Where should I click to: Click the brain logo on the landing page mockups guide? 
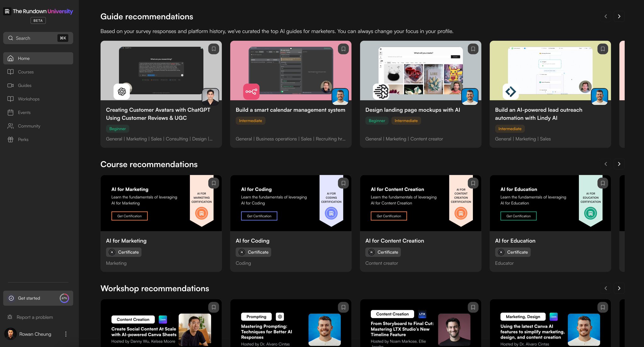381,92
